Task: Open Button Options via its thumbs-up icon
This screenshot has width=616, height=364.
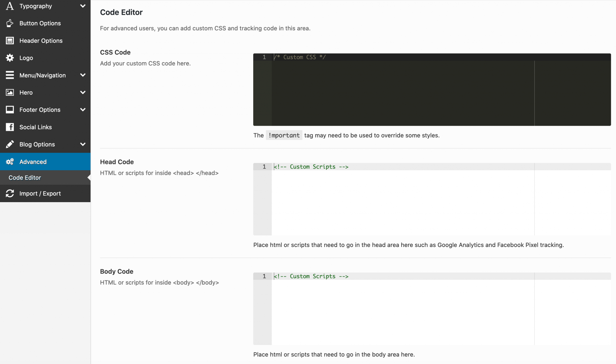Action: (10, 23)
